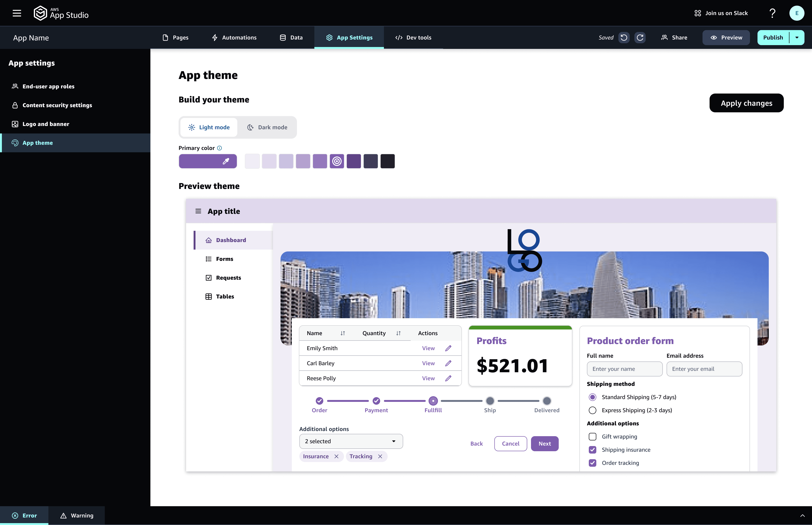Open End-user app roles settings
The image size is (812, 525).
75,86
